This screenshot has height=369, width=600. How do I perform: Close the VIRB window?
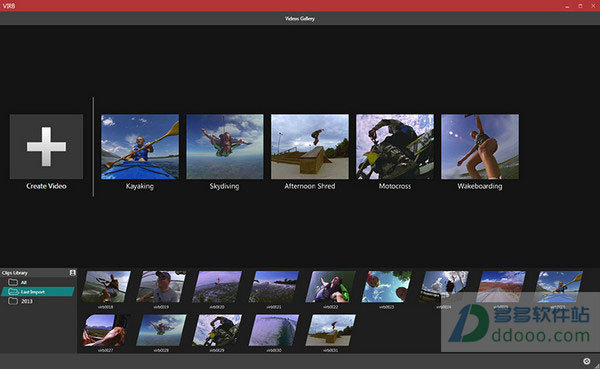coord(593,6)
